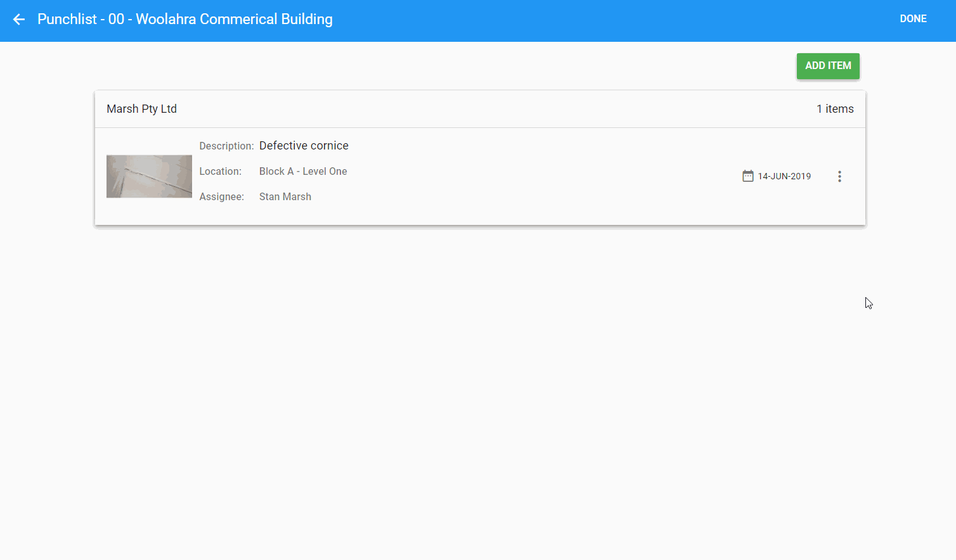Image resolution: width=956 pixels, height=560 pixels.
Task: Click the 1 items count
Action: (835, 109)
